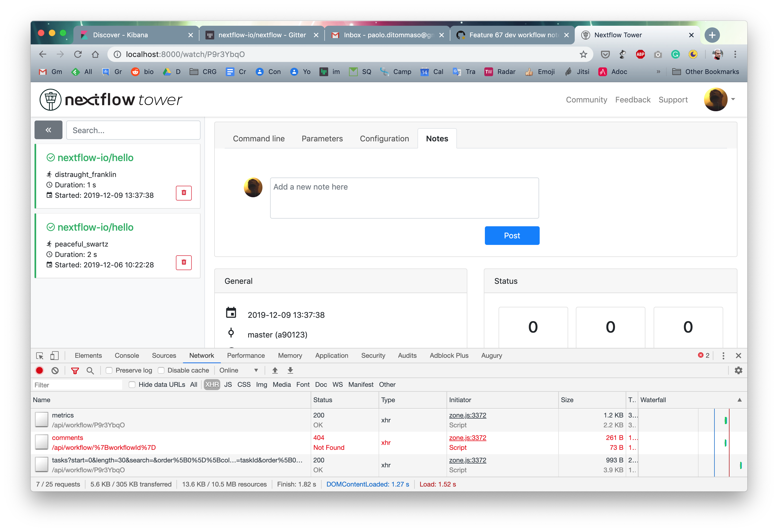
Task: Click the blue Post button
Action: [512, 236]
